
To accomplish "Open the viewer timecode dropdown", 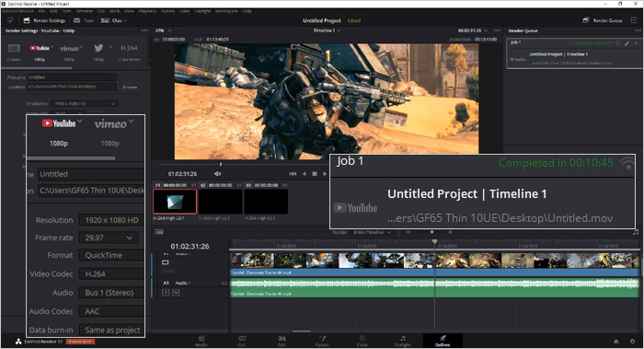I will [473, 30].
